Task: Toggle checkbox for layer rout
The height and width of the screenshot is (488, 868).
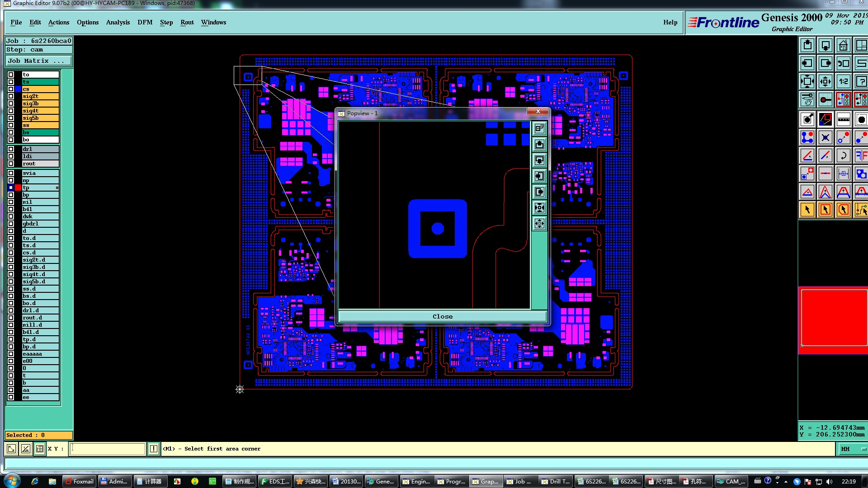Action: [11, 164]
